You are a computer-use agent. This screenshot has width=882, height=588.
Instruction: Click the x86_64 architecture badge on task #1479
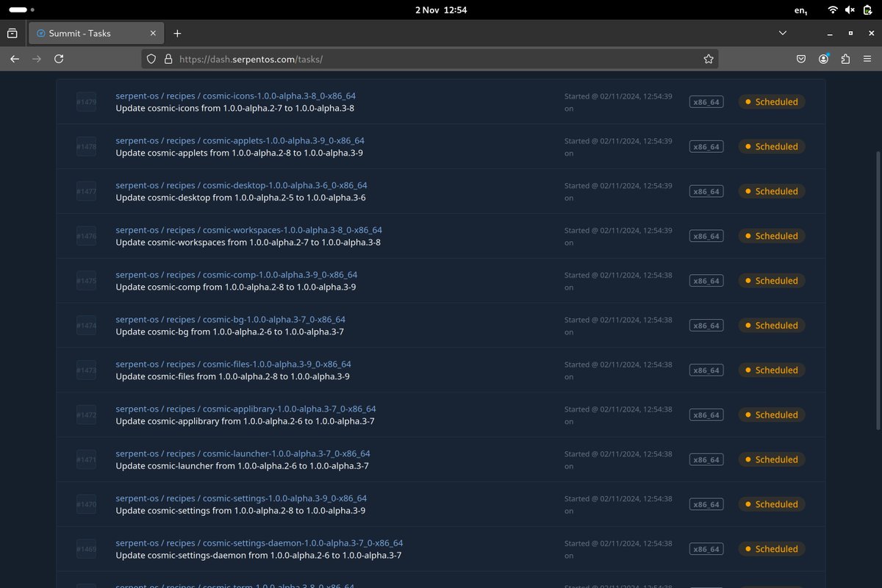point(706,101)
